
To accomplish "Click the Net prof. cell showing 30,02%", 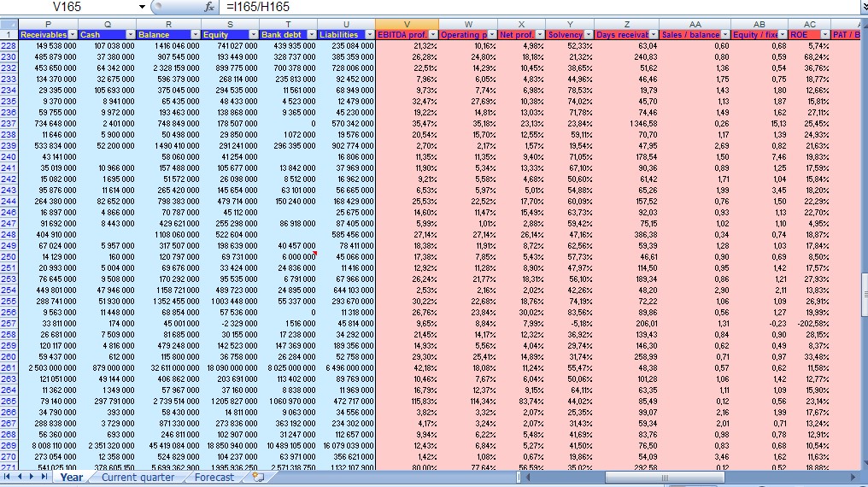I will (521, 313).
